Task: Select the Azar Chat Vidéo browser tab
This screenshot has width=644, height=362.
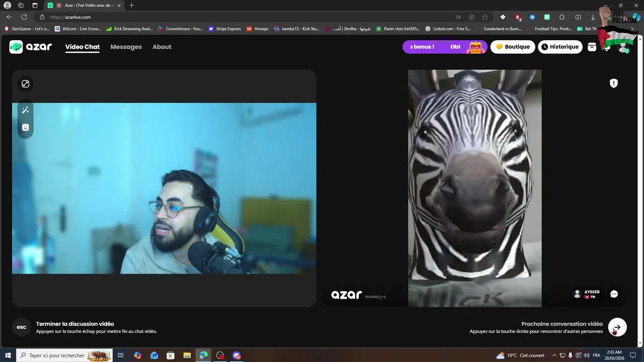Action: click(x=84, y=6)
